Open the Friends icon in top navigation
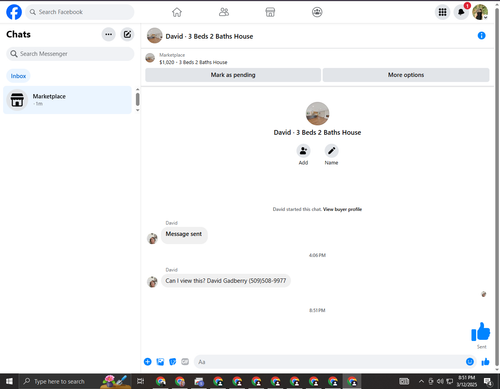 (x=224, y=12)
